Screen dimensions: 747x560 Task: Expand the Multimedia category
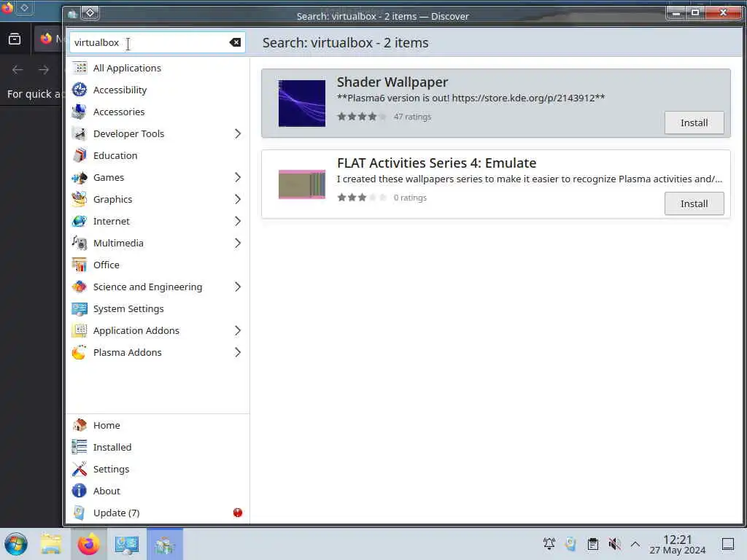click(238, 244)
